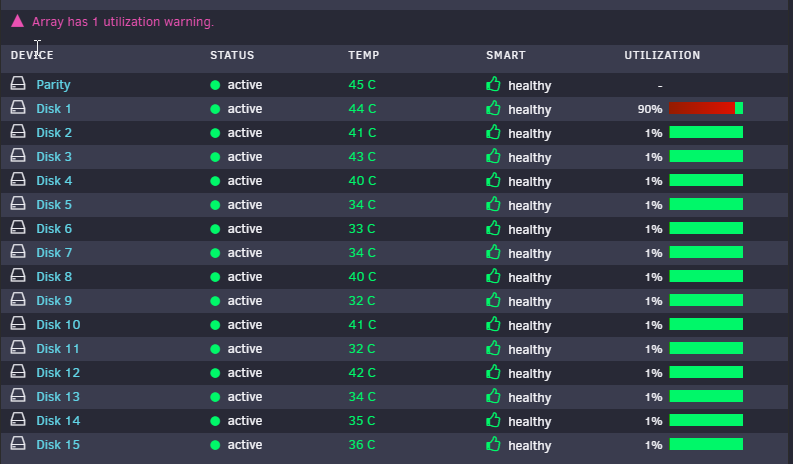
Task: Click the UTILIZATION column header
Action: coord(662,55)
